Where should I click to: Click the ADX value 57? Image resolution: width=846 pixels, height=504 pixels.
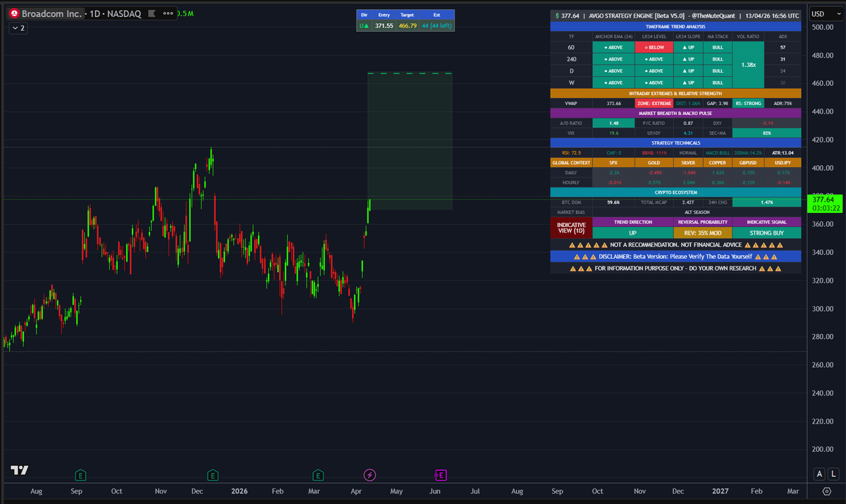click(783, 47)
